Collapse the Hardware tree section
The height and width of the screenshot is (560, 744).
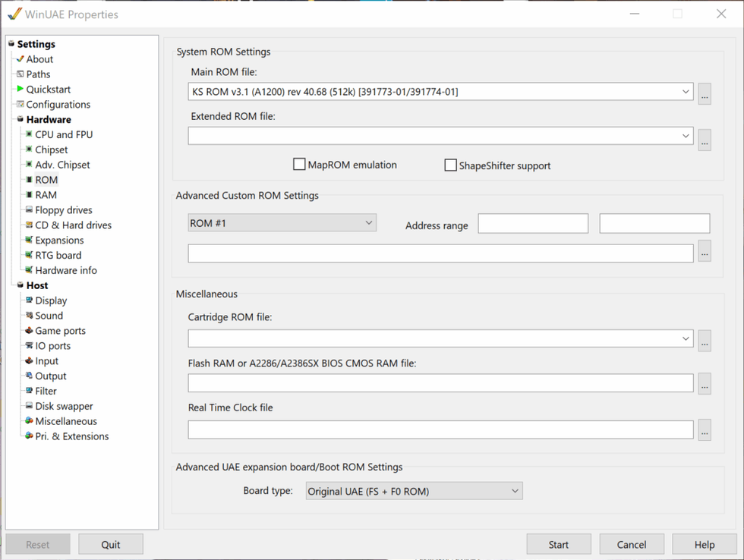point(20,119)
